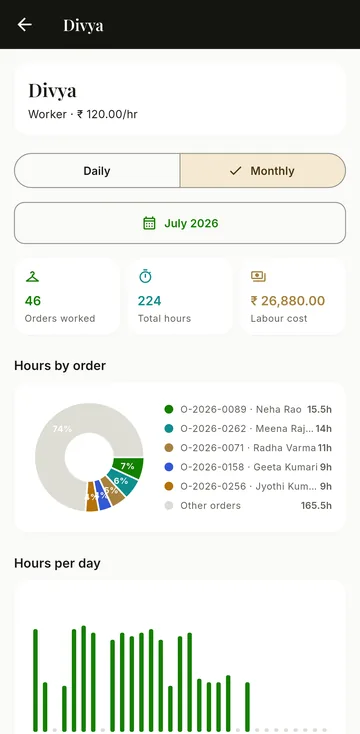This screenshot has width=360, height=734.
Task: Click the ₹ 26,880.00 labour cost value
Action: point(288,301)
